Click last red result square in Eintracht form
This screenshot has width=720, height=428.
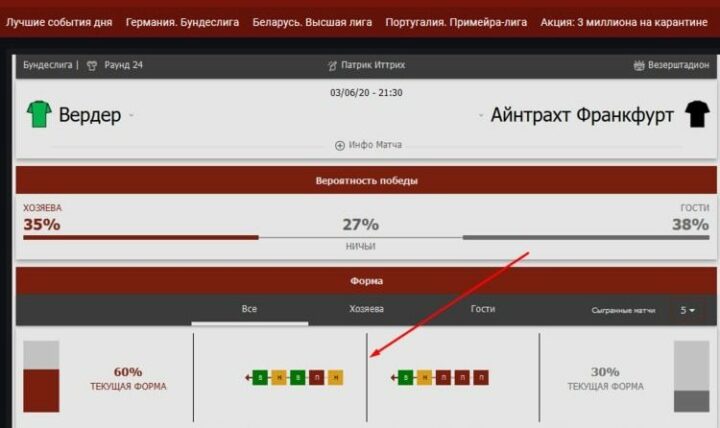(x=480, y=377)
